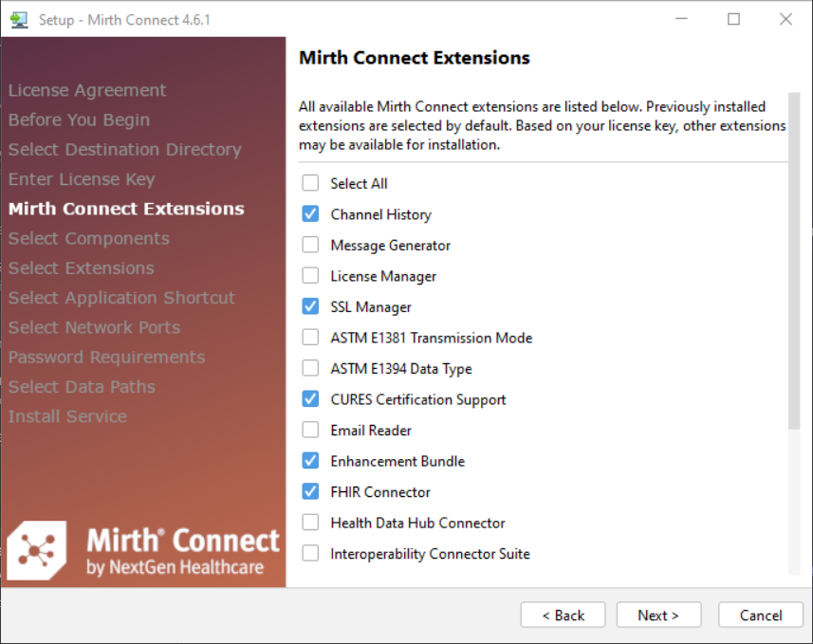Enable the Message Generator extension
Image resolution: width=813 pixels, height=644 pixels.
[310, 245]
